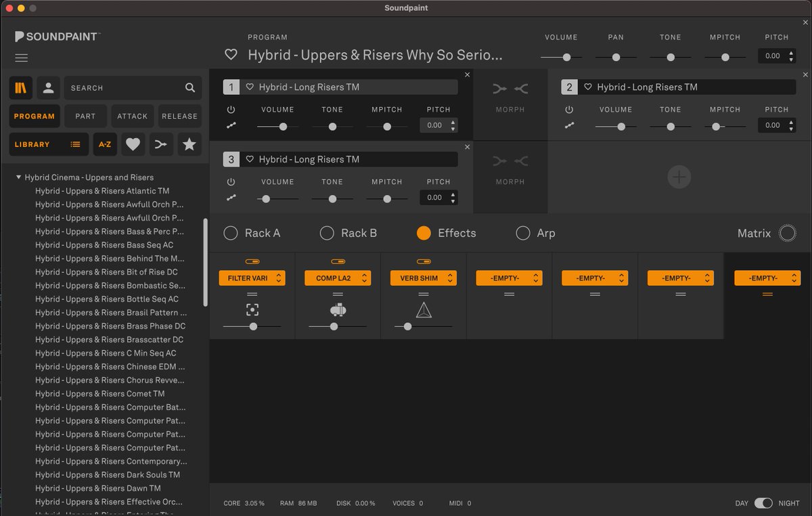
Task: Click the master PAN slider
Action: 616,58
